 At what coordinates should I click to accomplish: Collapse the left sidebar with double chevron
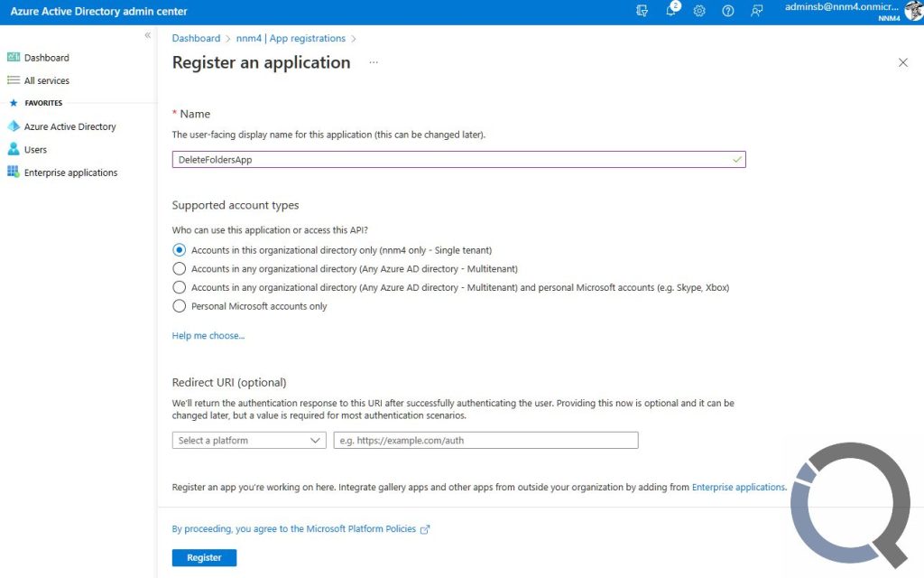[147, 35]
